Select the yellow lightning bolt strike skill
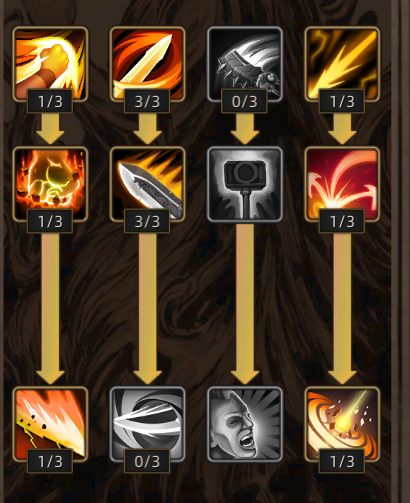 pyautogui.click(x=342, y=64)
